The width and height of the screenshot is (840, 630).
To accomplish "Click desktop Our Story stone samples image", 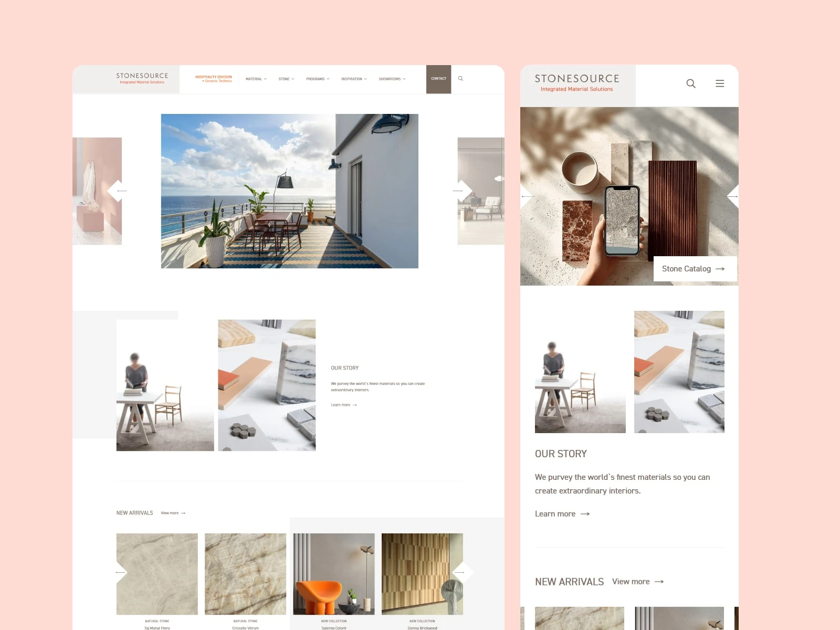I will coord(267,385).
